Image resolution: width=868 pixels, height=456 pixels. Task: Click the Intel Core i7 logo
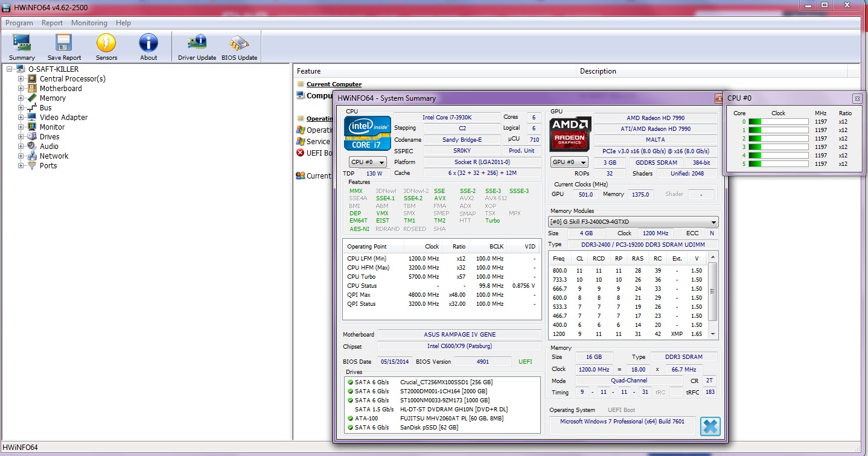[x=367, y=133]
